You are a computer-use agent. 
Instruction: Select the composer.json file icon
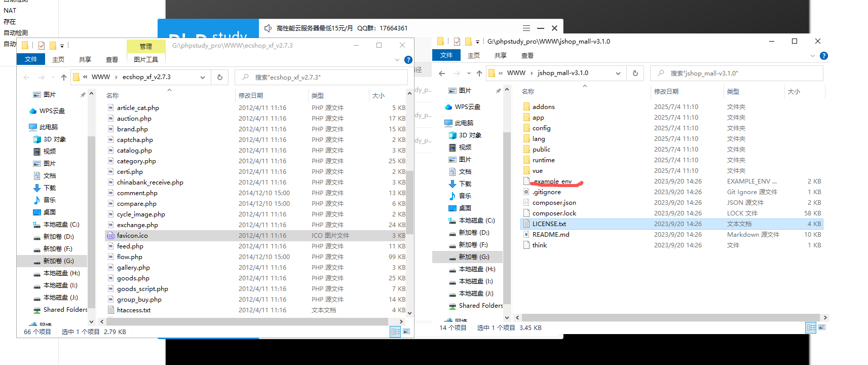526,203
